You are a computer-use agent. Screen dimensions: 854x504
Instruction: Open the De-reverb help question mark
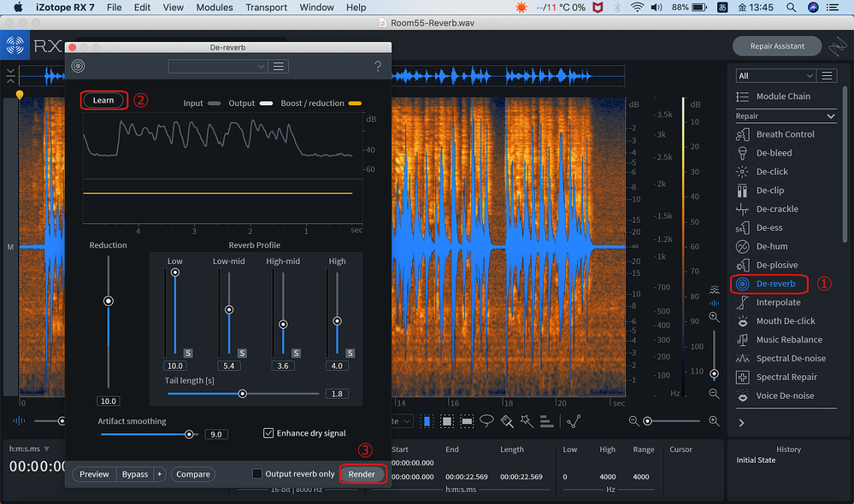click(x=378, y=67)
